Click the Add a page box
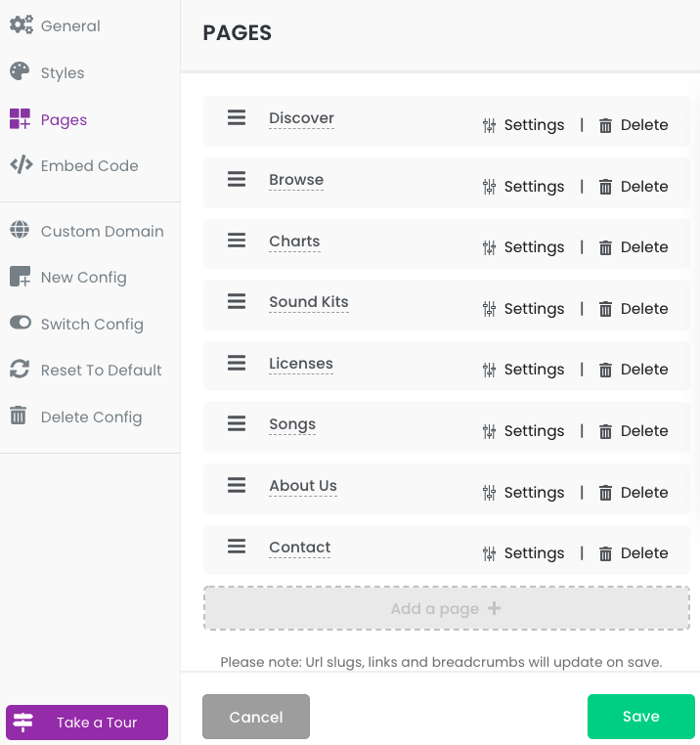This screenshot has width=700, height=745. [x=446, y=608]
